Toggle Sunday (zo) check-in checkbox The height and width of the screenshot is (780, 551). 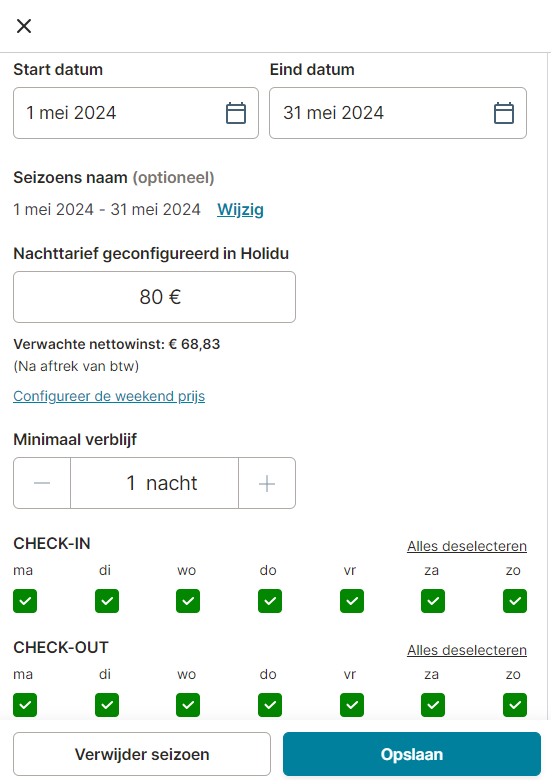point(515,601)
